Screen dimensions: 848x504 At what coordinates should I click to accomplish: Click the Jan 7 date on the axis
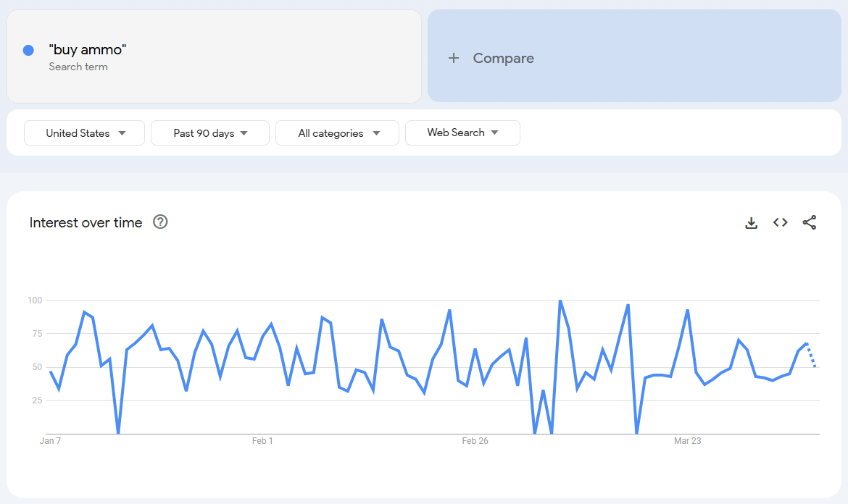(50, 441)
